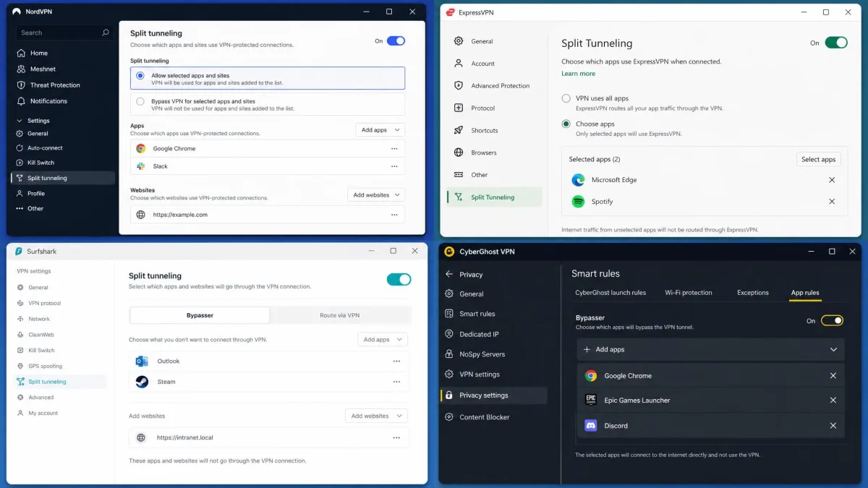Screen dimensions: 868x488
Task: Open CleanWeb in Surfshark settings
Action: pos(41,335)
